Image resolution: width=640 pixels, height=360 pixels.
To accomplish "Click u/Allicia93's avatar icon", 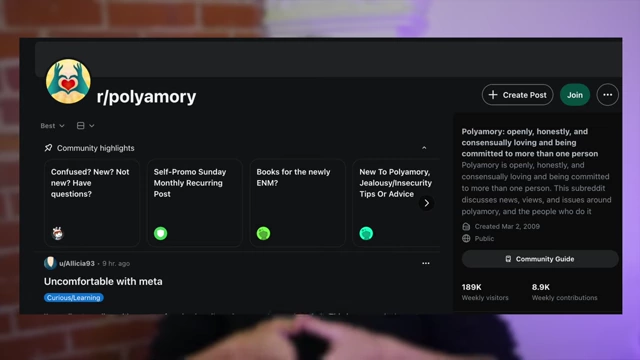I will [x=50, y=263].
